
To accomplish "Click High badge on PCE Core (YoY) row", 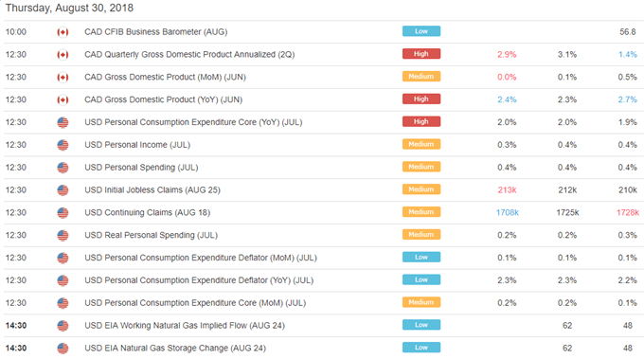I will (421, 121).
